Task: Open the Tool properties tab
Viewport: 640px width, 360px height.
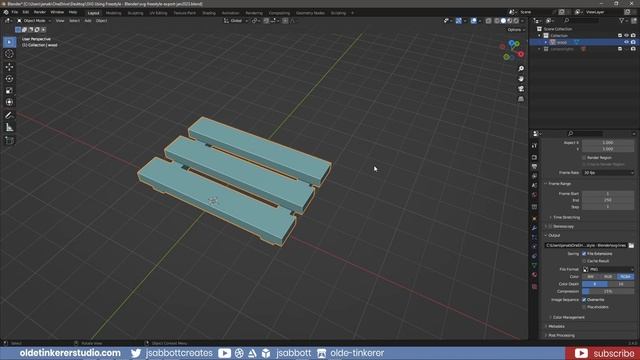Action: [534, 146]
